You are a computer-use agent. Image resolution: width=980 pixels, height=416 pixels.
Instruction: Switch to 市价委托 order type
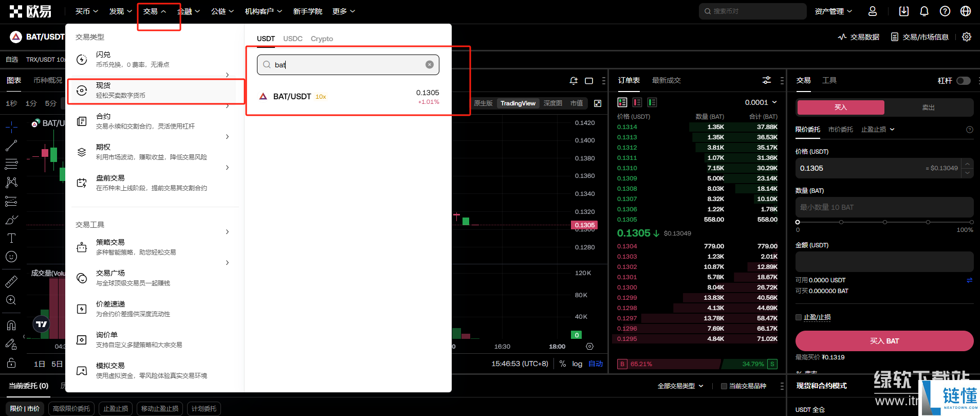[x=841, y=130]
